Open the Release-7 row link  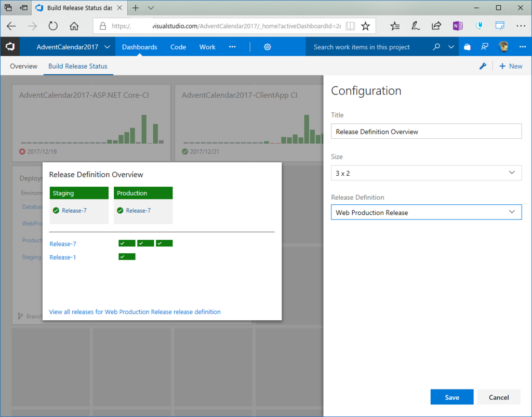tap(63, 244)
